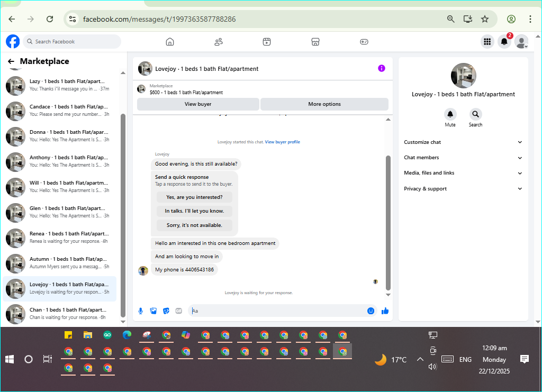Open the Facebook menu grid icon
This screenshot has width=542, height=392.
click(487, 42)
